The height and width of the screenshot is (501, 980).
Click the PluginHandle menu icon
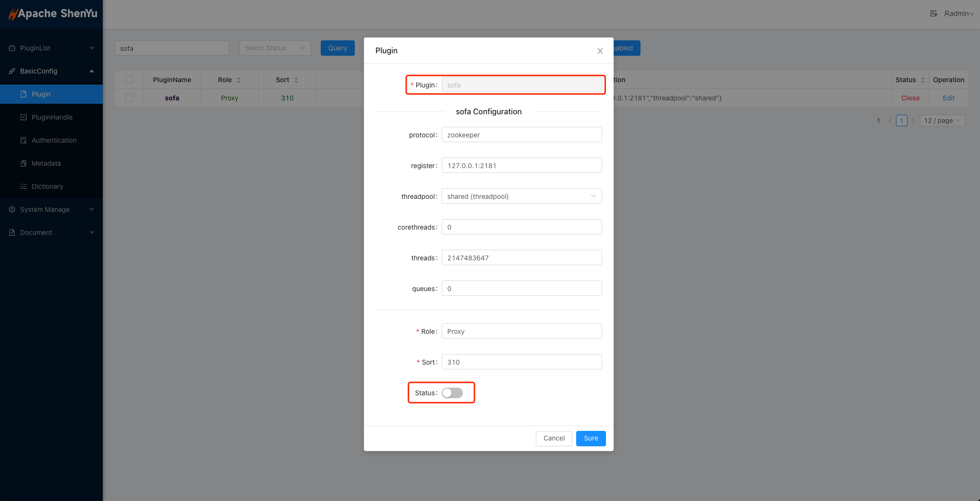click(24, 117)
